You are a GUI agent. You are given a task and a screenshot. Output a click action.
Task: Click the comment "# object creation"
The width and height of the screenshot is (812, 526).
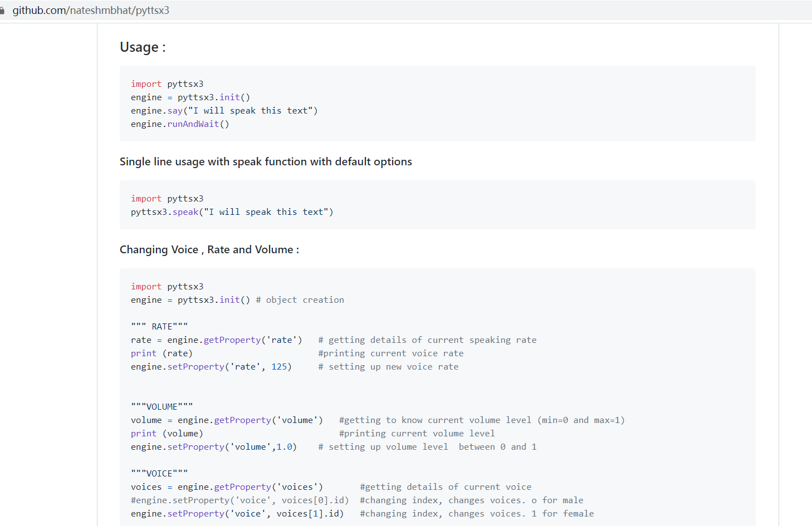coord(300,300)
